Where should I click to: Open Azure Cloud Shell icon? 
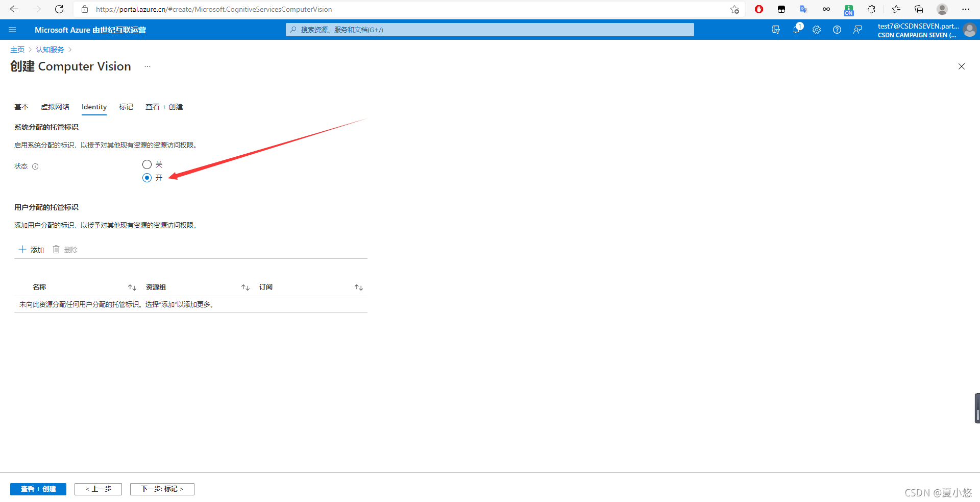tap(776, 30)
